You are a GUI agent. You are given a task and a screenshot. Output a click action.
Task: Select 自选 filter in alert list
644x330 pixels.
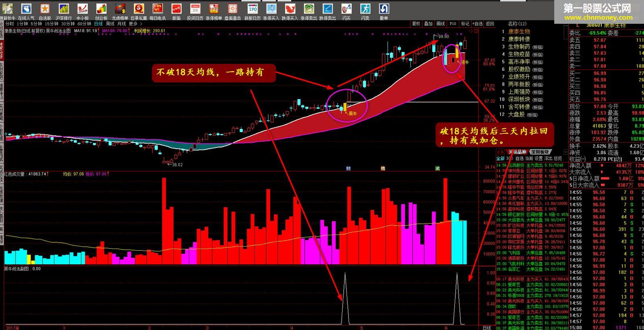520,158
